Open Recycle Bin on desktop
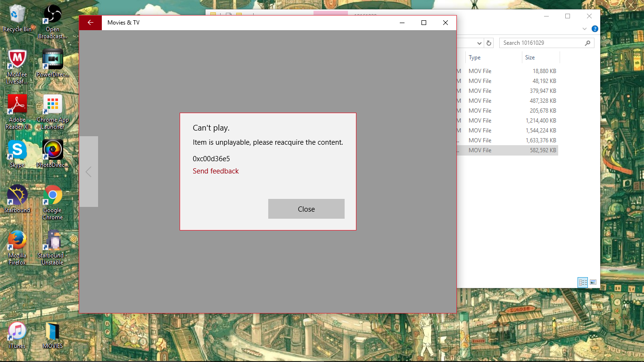This screenshot has width=644, height=362. tap(17, 19)
